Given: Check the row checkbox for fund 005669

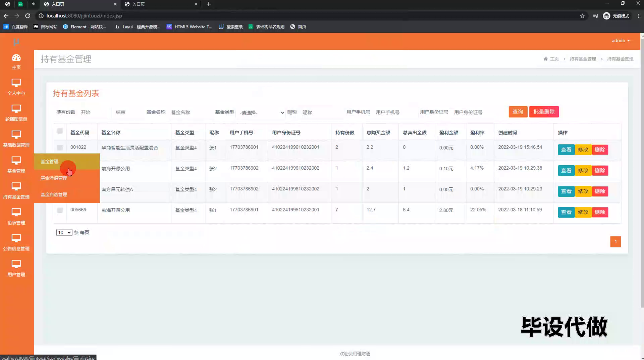Looking at the screenshot, I should coord(60,210).
